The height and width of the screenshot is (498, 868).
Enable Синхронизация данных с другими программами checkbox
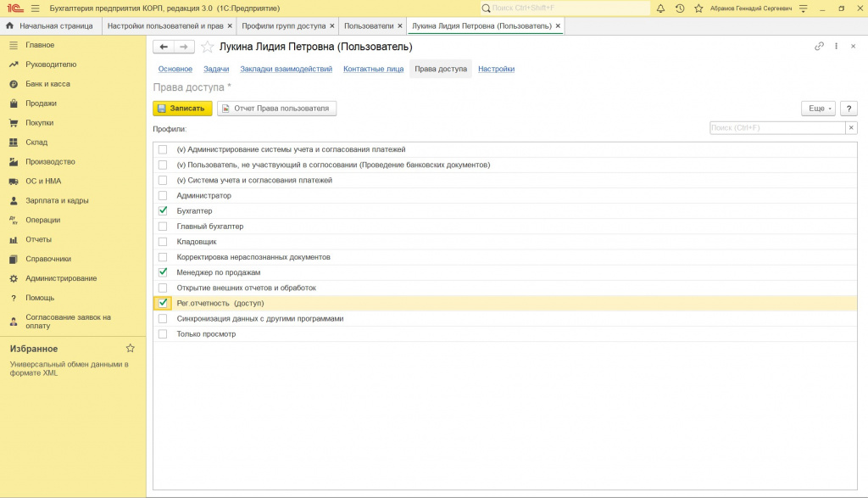[x=162, y=318]
